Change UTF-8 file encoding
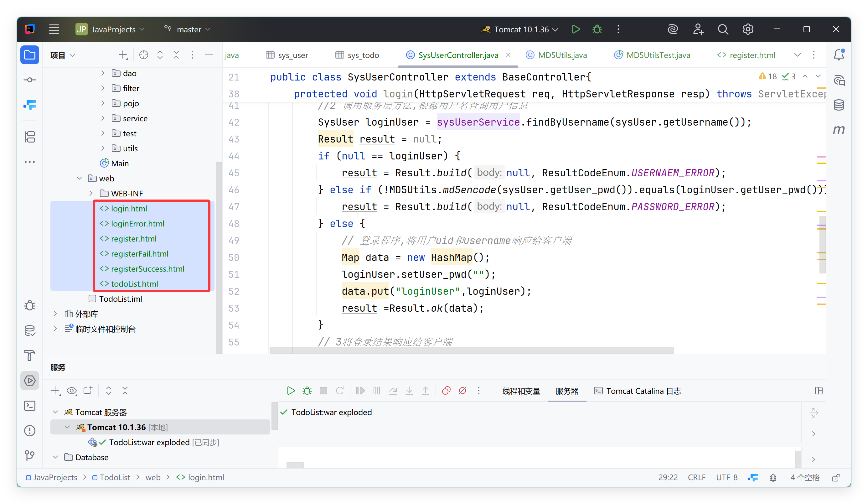 (x=727, y=477)
